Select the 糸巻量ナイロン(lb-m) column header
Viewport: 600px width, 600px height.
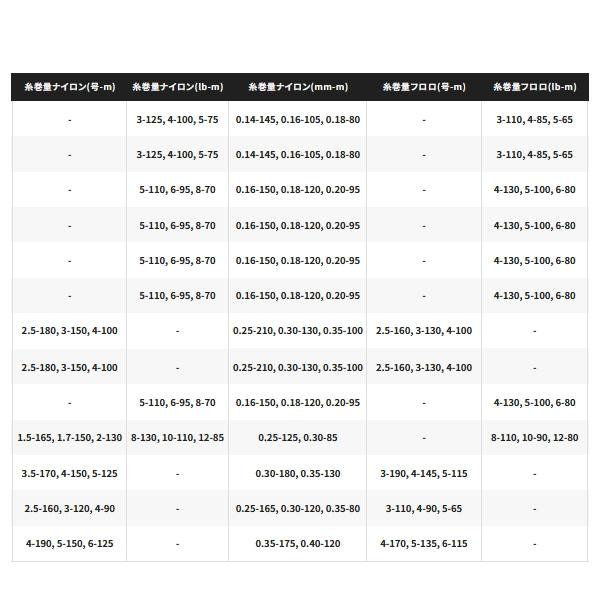tap(177, 87)
